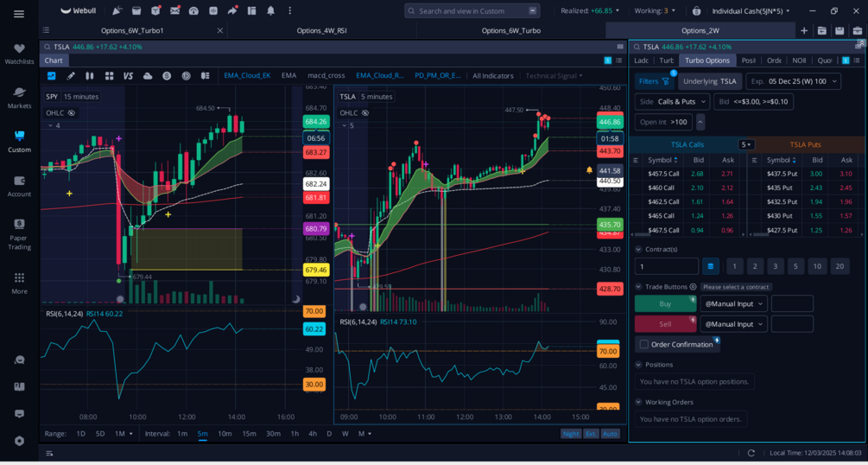This screenshot has width=868, height=465.
Task: Click the replay circle icon in chart toolbar
Action: pos(186,76)
